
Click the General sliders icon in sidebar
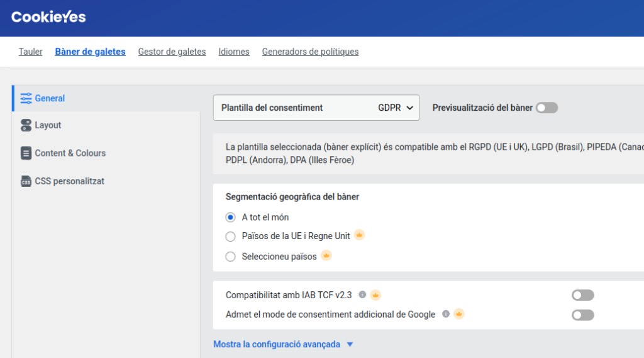26,98
